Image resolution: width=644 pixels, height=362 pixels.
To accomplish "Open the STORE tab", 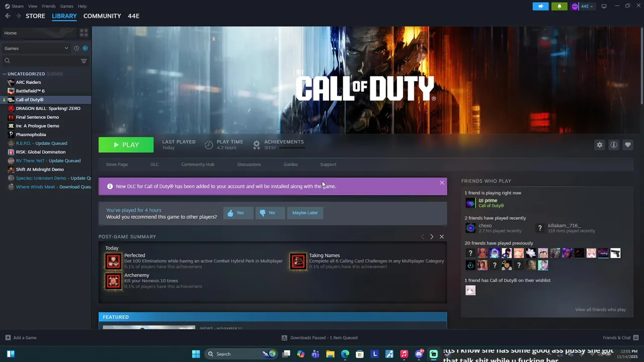I will pos(35,16).
